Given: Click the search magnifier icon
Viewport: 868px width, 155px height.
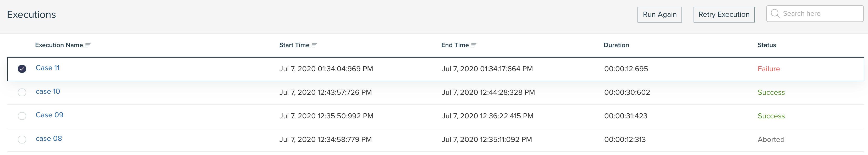Looking at the screenshot, I should [x=775, y=13].
